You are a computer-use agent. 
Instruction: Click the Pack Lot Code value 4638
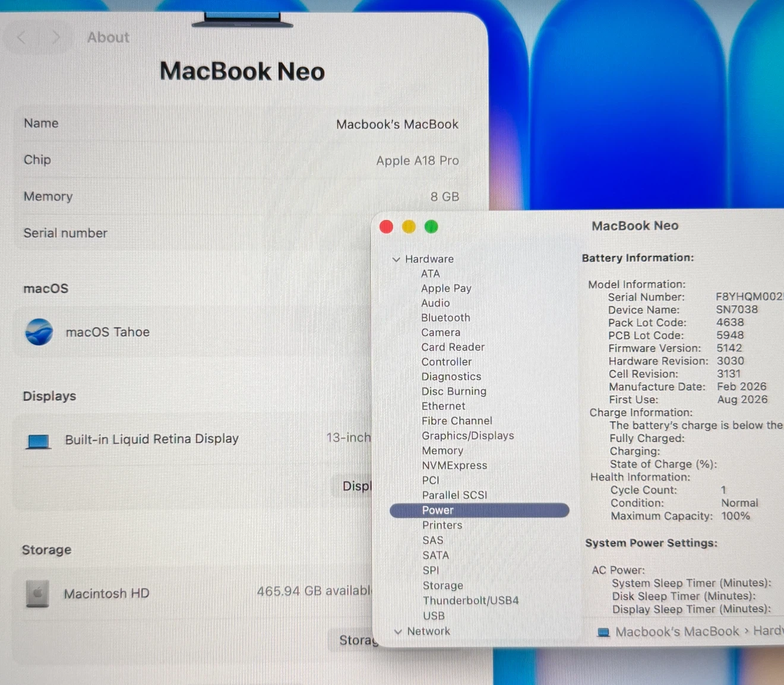pos(730,322)
